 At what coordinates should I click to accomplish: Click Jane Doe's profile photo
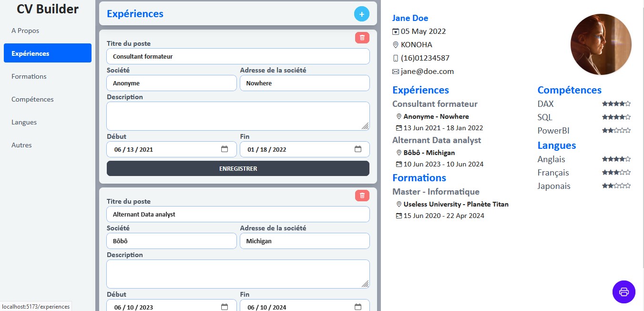point(601,44)
